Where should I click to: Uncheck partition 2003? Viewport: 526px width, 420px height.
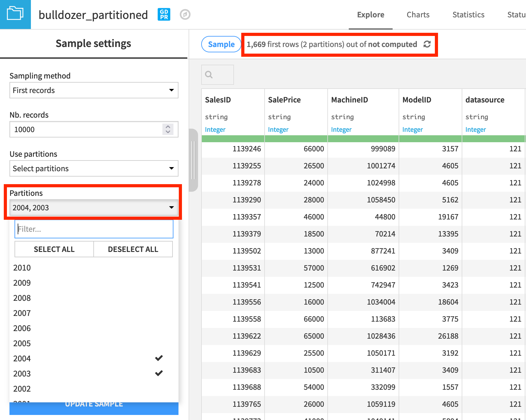[94, 374]
